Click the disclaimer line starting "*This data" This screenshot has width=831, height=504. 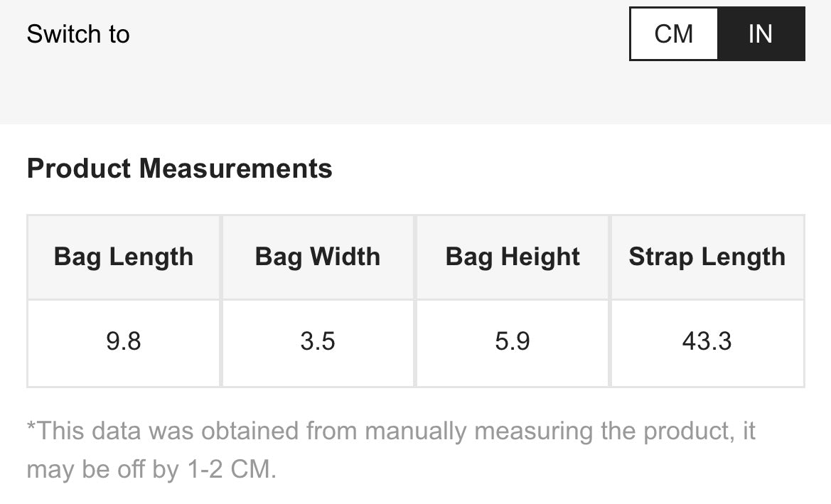click(390, 431)
